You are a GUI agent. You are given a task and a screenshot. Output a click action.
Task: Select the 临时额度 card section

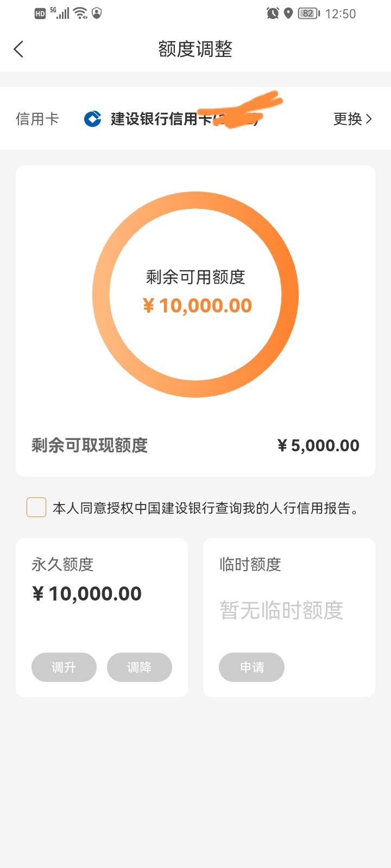[x=289, y=617]
